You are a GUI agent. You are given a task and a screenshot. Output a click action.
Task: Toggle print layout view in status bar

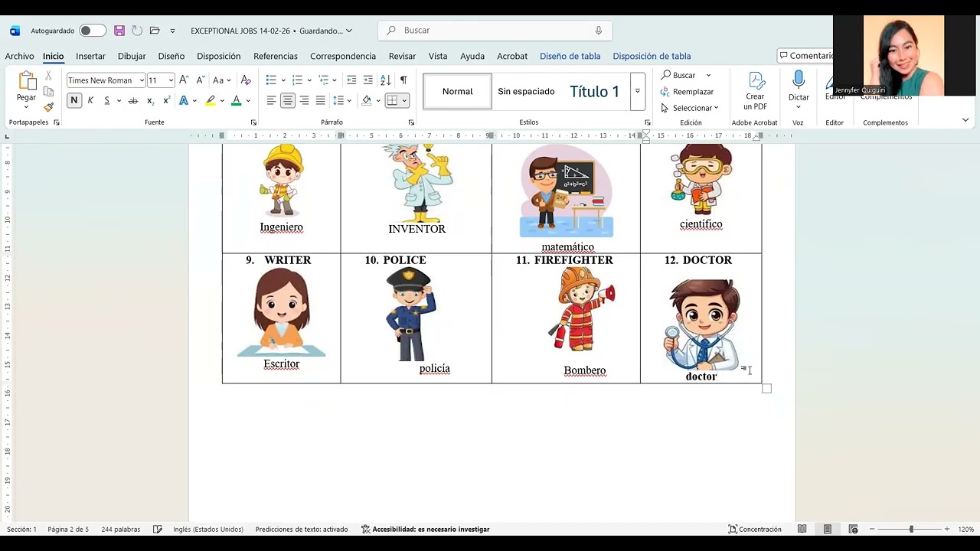coord(828,529)
